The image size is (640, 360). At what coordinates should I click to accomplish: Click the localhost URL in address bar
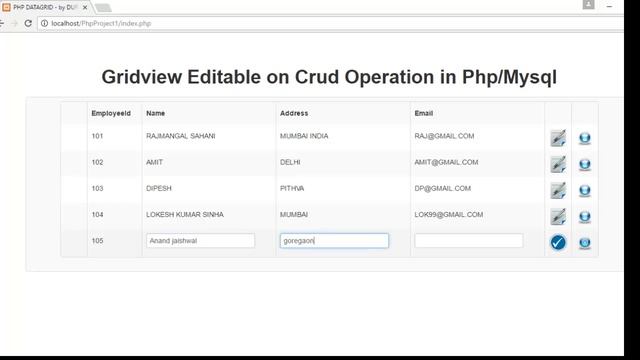(x=101, y=23)
